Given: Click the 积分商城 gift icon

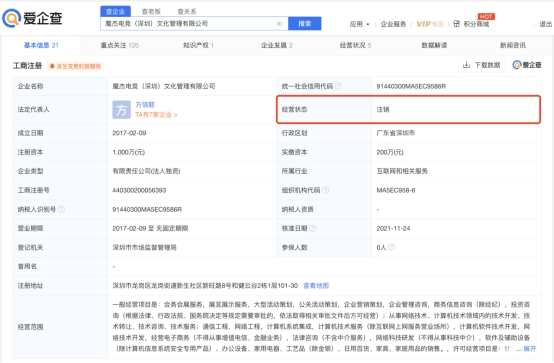Looking at the screenshot, I should point(456,24).
